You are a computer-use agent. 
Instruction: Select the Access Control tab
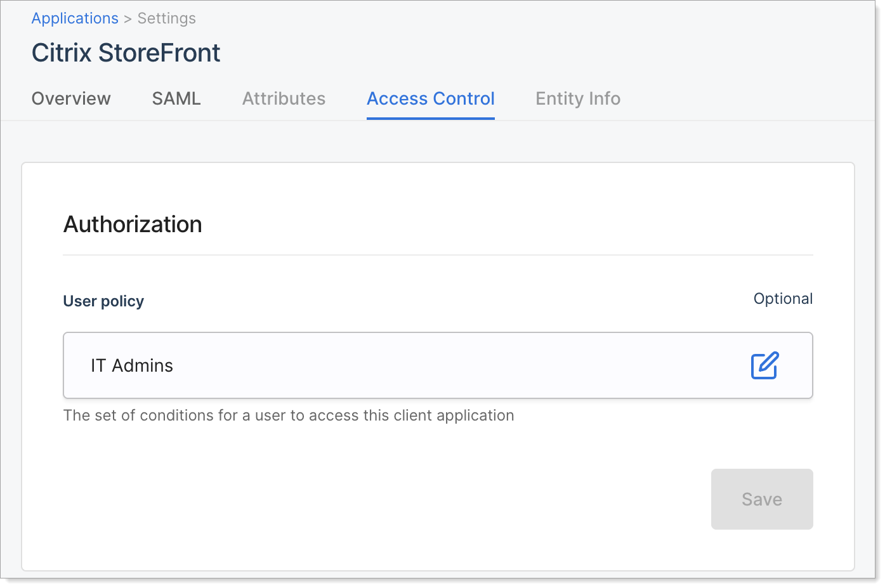431,98
